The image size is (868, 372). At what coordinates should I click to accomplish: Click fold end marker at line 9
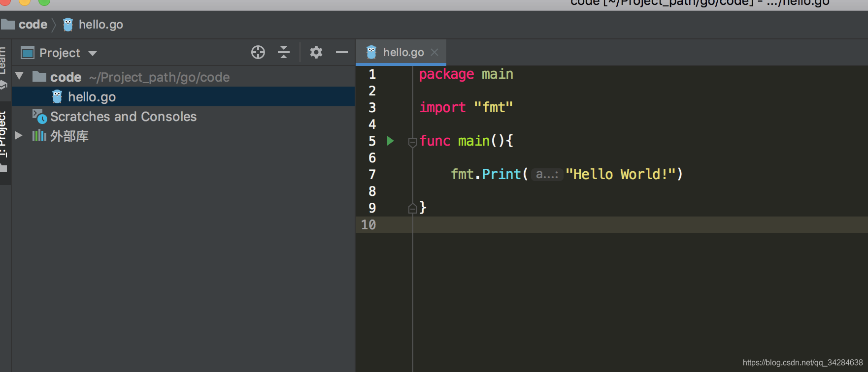pyautogui.click(x=413, y=209)
